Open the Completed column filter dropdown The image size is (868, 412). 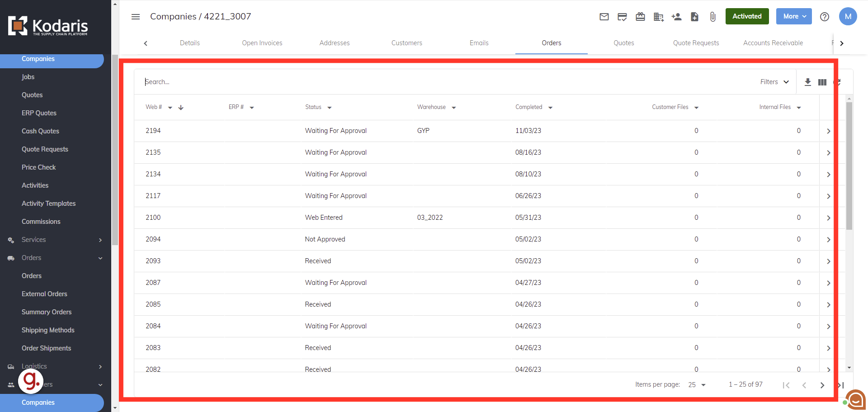tap(550, 108)
